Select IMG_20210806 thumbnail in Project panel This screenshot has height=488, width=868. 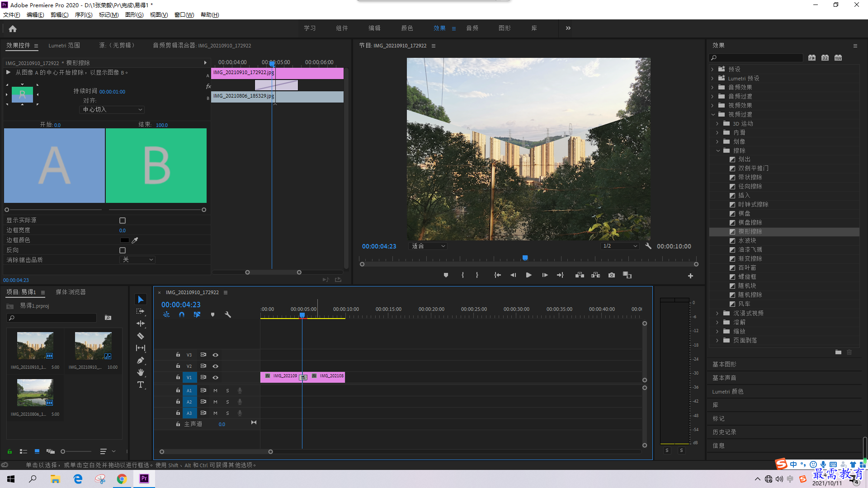tap(35, 393)
